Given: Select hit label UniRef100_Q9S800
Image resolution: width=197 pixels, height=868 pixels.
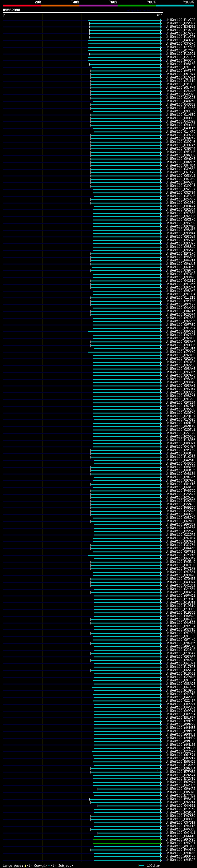Looking at the screenshot, I should (180, 392).
